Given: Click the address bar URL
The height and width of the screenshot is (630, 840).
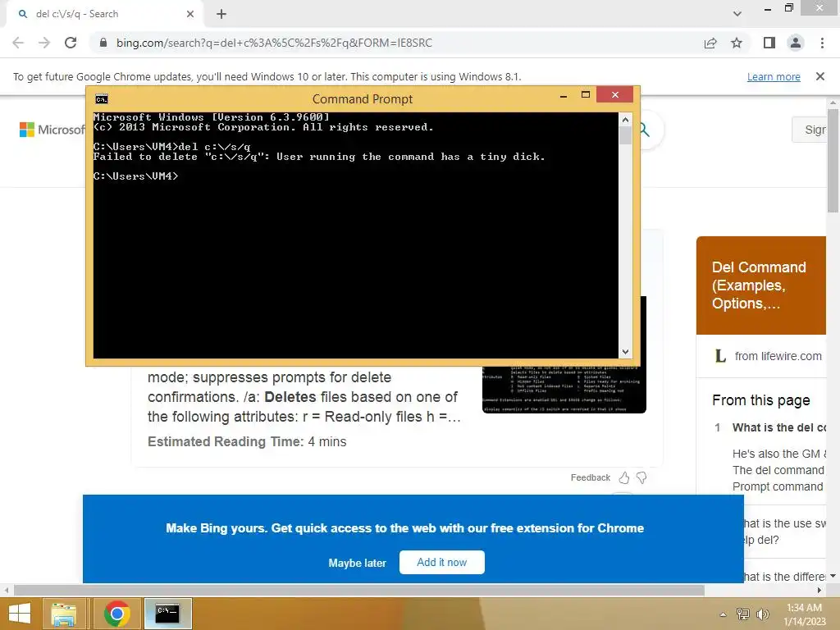Looking at the screenshot, I should [x=274, y=43].
